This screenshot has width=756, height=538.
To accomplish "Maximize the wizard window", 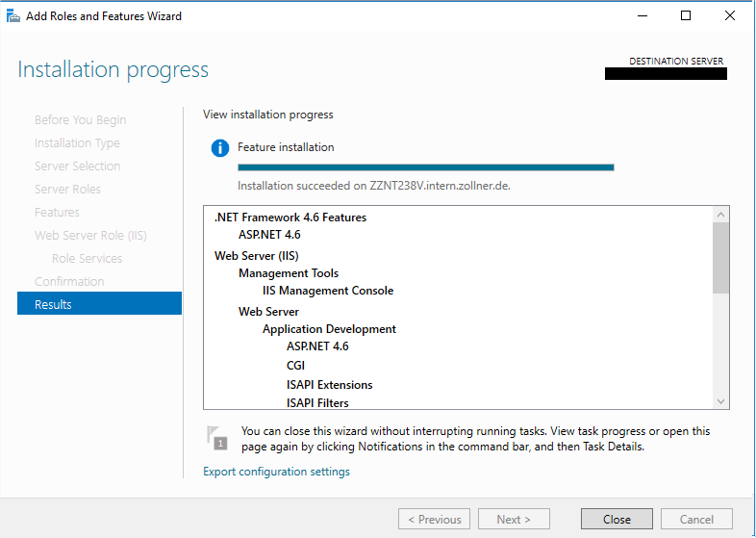I will tap(686, 15).
